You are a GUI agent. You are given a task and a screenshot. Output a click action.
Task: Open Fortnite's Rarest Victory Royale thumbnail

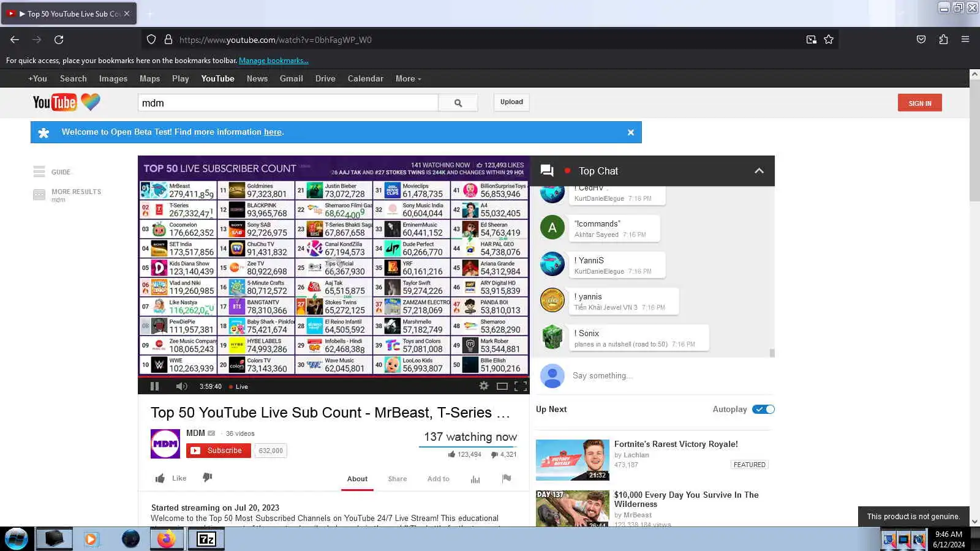(573, 460)
